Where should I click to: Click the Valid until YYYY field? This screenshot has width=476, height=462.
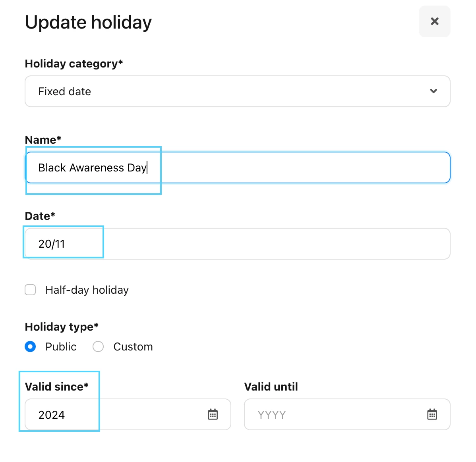pyautogui.click(x=347, y=414)
